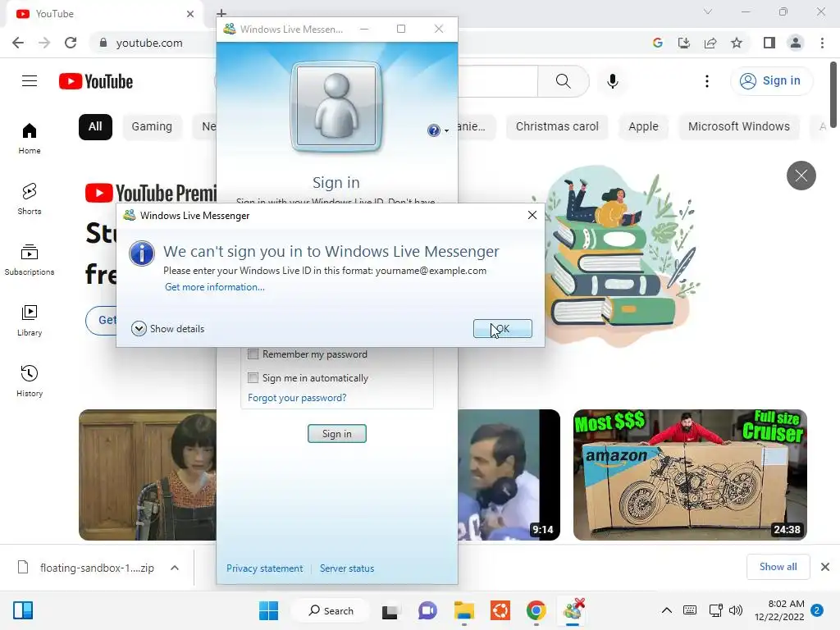Screen dimensions: 840x630
Task: Close the downloads bar
Action: 825,567
